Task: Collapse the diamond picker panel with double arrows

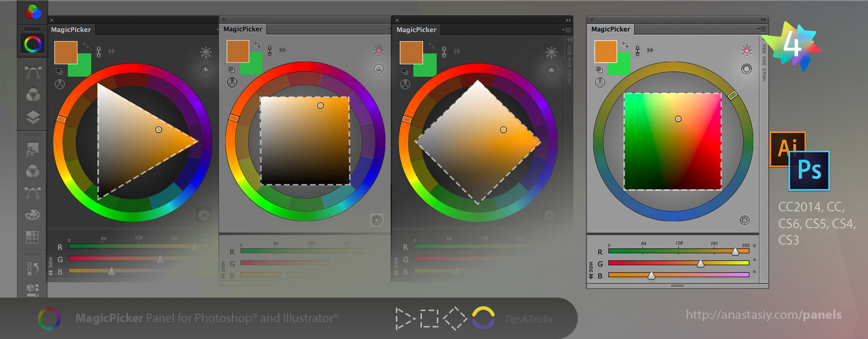Action: coord(568,20)
